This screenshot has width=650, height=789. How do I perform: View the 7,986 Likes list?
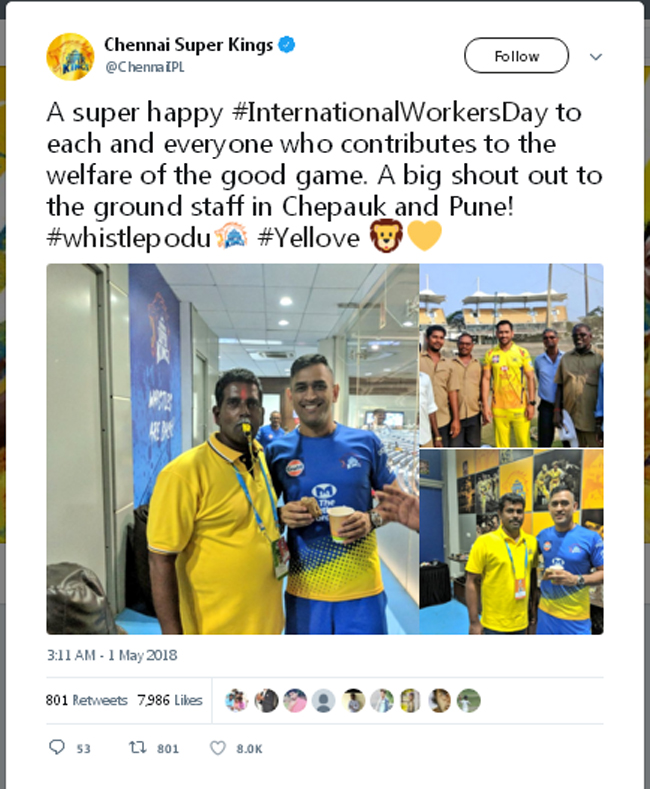(x=170, y=700)
